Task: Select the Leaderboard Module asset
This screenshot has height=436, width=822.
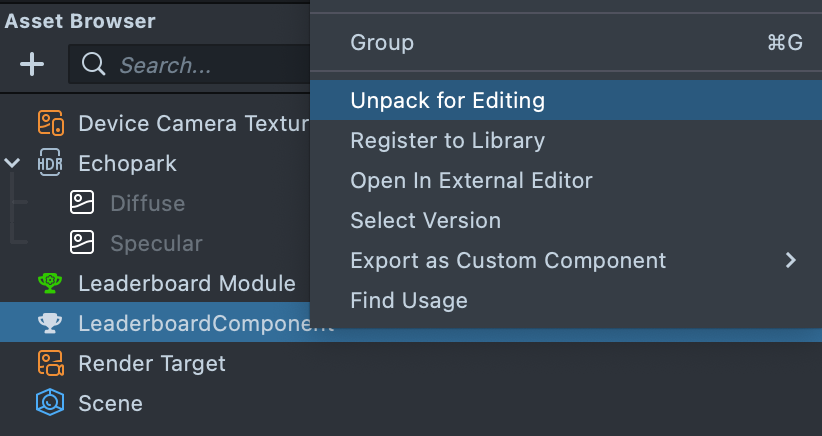Action: point(186,283)
